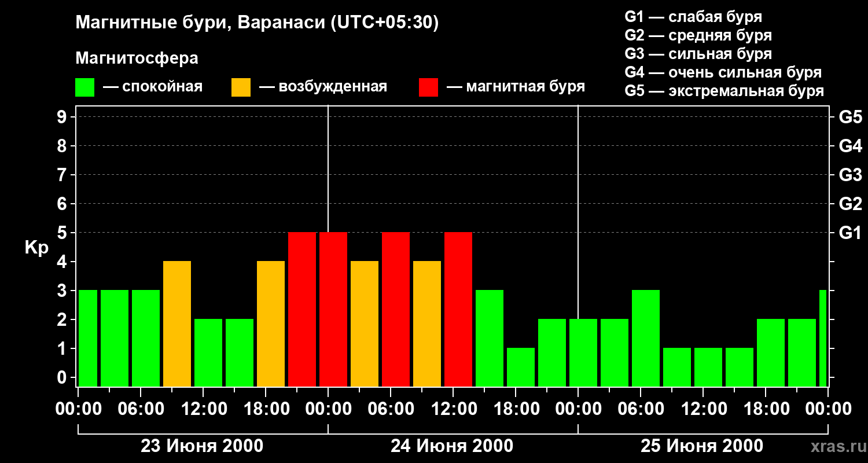Click the 25 Июня 2000 date label

point(702,446)
